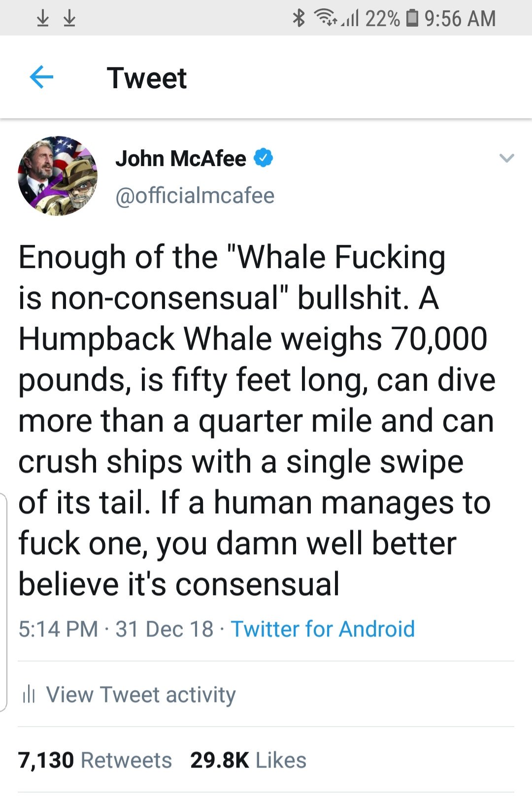This screenshot has width=532, height=803.
Task: Tap the 5:14 PM tweet timestamp
Action: (58, 629)
